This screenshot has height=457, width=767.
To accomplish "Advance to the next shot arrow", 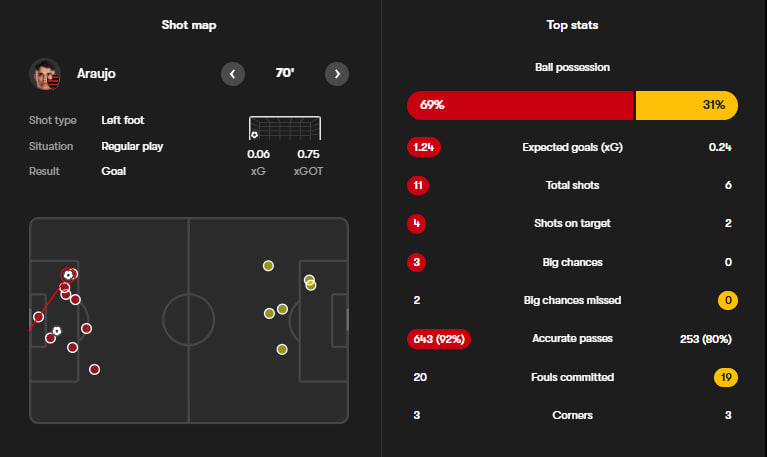I will coord(337,74).
